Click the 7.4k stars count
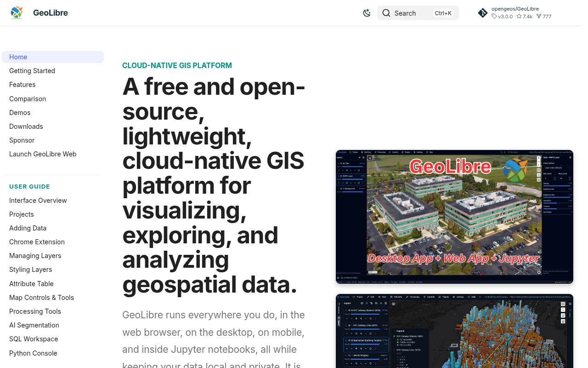Viewport: 588px width, 368px height. pos(524,17)
